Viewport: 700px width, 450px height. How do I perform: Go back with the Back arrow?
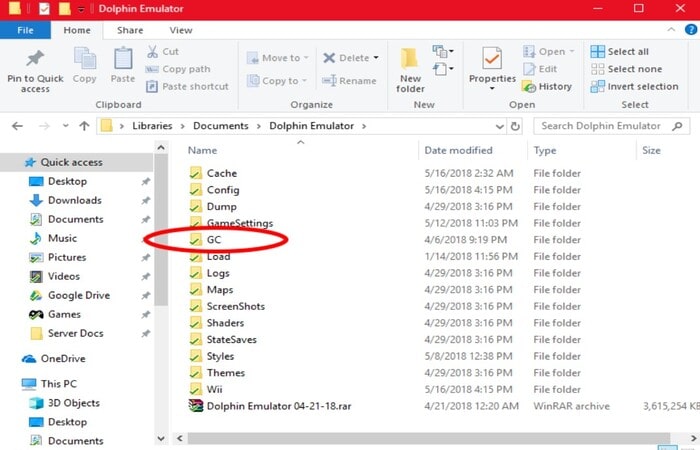17,126
